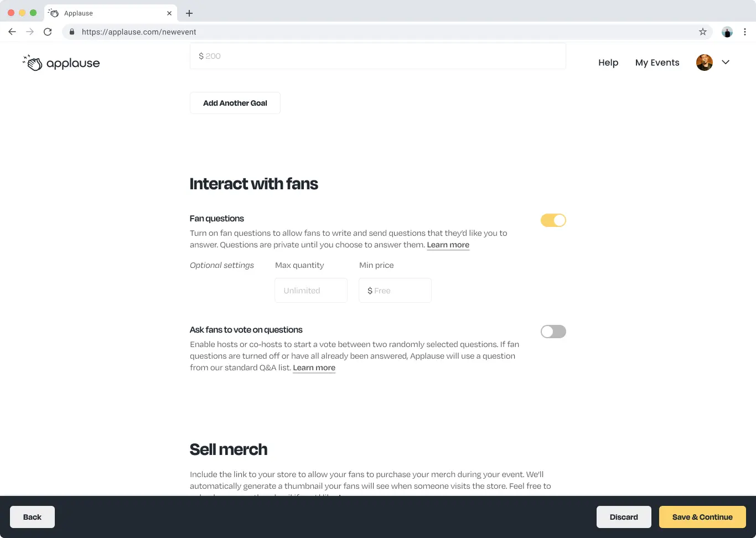The height and width of the screenshot is (538, 756).
Task: Go to My Events
Action: click(x=657, y=63)
